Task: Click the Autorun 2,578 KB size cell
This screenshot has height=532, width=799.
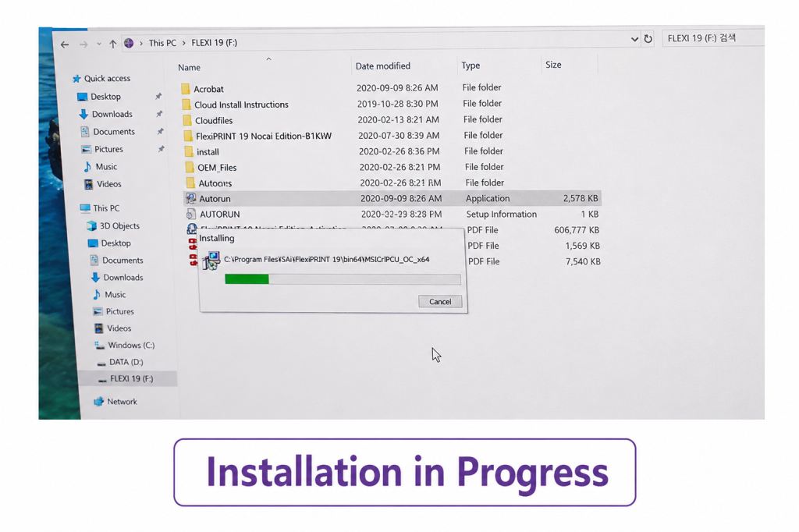Action: click(x=581, y=198)
